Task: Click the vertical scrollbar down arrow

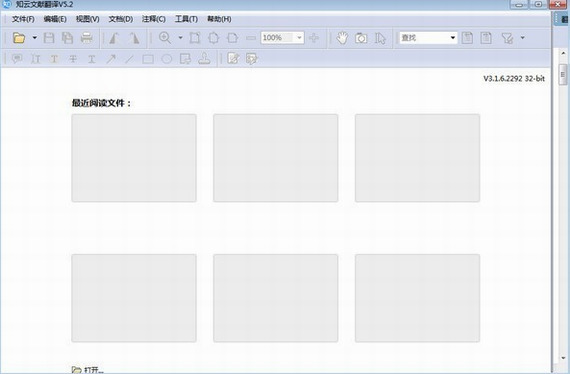Action: point(563,358)
